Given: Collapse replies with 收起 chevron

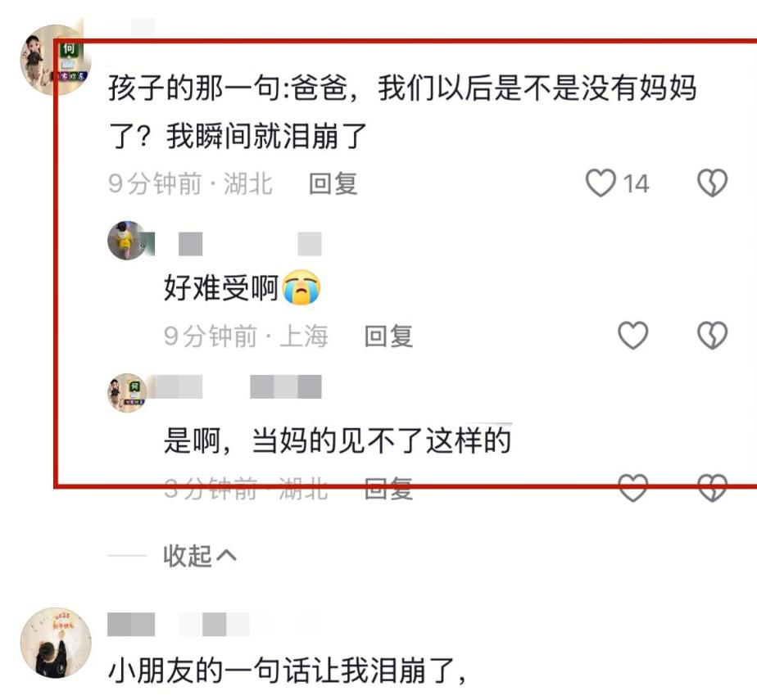Looking at the screenshot, I should [200, 556].
